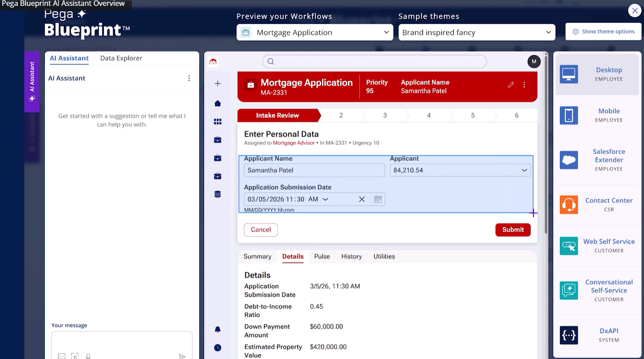Screen dimensions: 644x359
Task: Switch to the Data Explorer tab
Action: (121, 58)
